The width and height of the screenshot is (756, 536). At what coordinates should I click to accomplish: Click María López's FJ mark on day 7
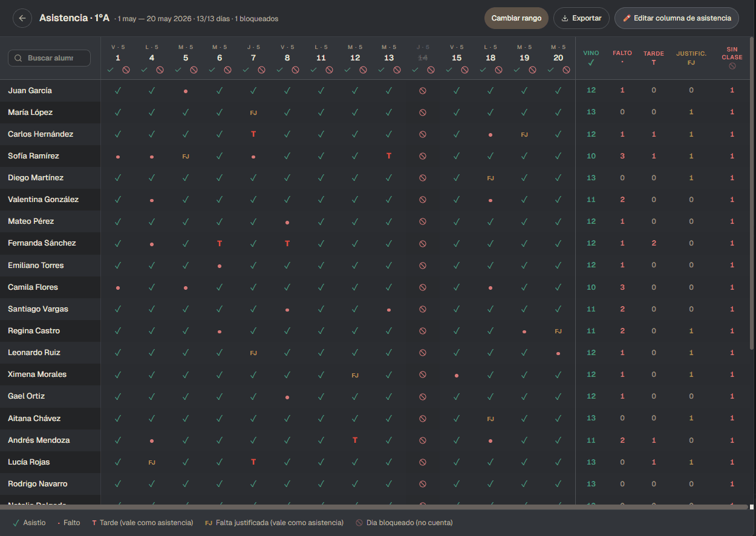pyautogui.click(x=253, y=113)
